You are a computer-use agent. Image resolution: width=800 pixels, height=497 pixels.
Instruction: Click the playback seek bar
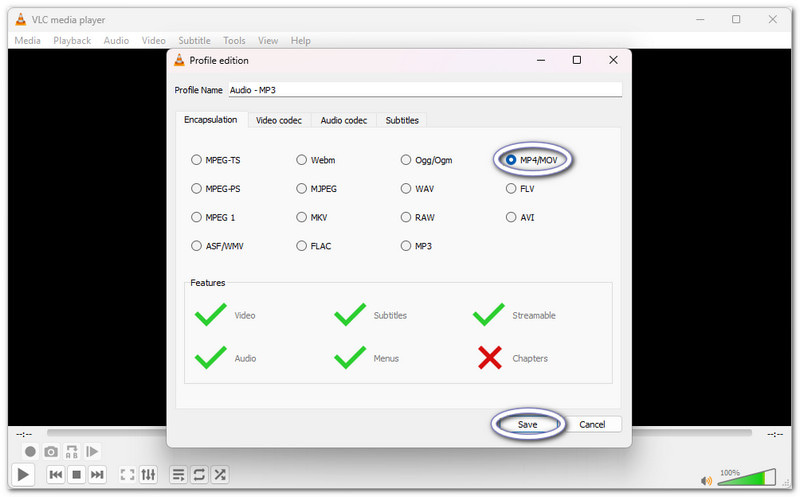(399, 433)
